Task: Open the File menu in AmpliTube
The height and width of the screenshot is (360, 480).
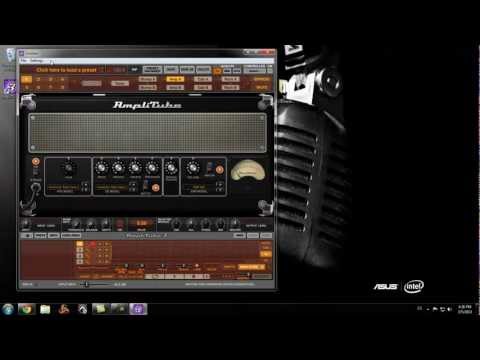Action: (x=23, y=61)
